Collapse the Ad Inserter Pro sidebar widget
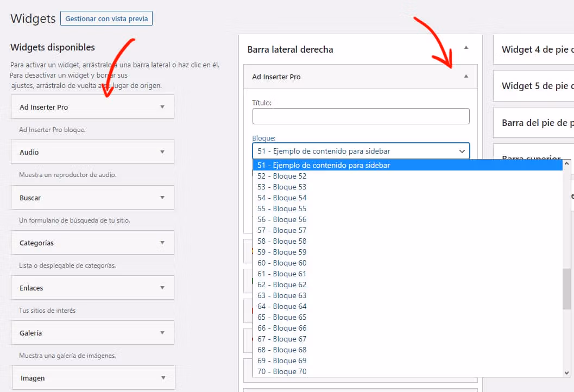Image resolution: width=574 pixels, height=392 pixels. coord(466,77)
